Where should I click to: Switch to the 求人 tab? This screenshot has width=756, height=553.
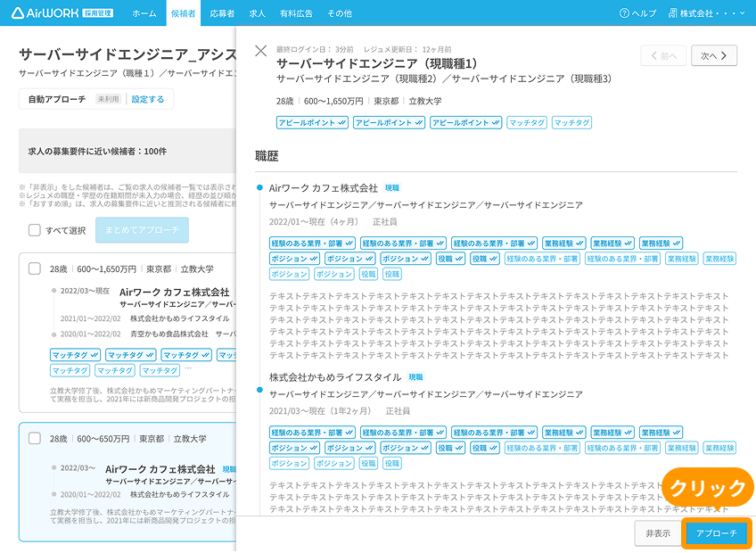coord(257,13)
